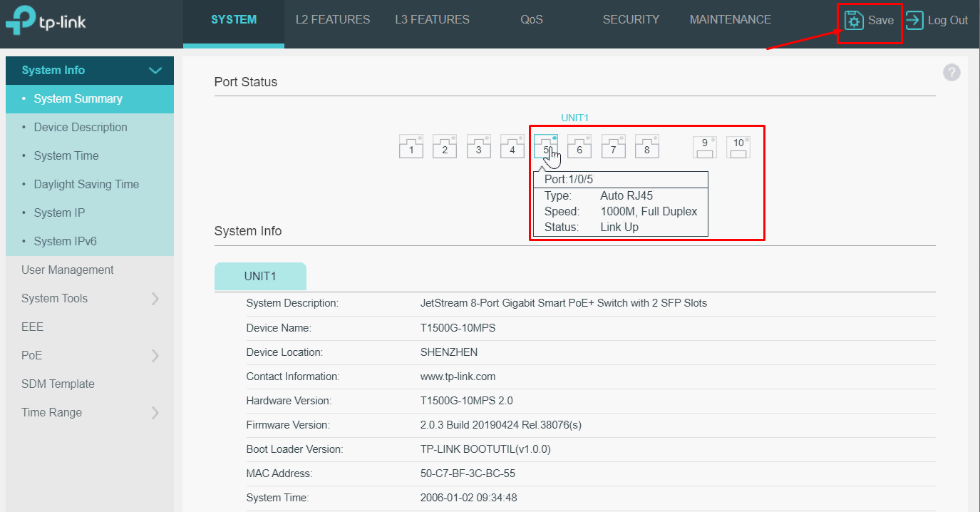Click the Save gear icon
980x512 pixels.
[854, 20]
